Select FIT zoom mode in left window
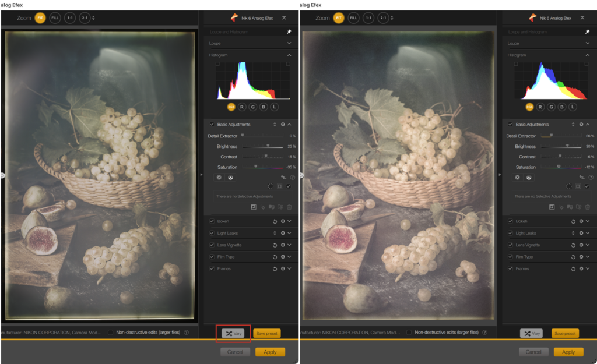The width and height of the screenshot is (597, 364). (40, 18)
